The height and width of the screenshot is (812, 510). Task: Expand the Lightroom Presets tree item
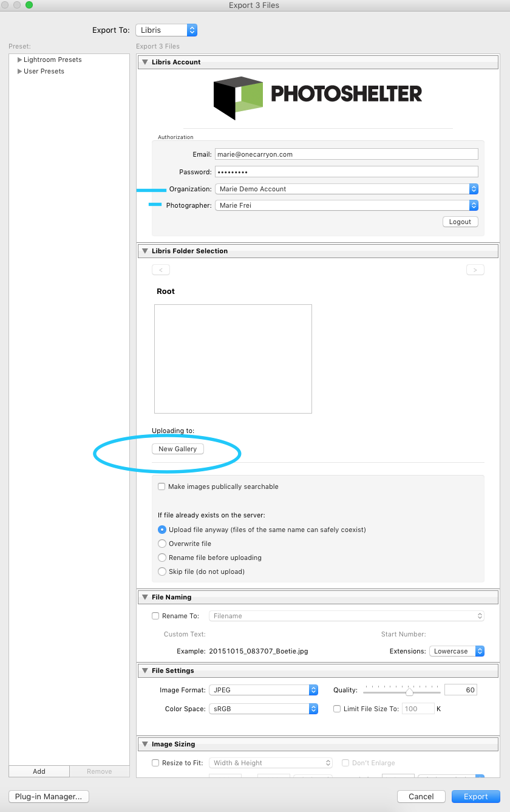[20, 60]
